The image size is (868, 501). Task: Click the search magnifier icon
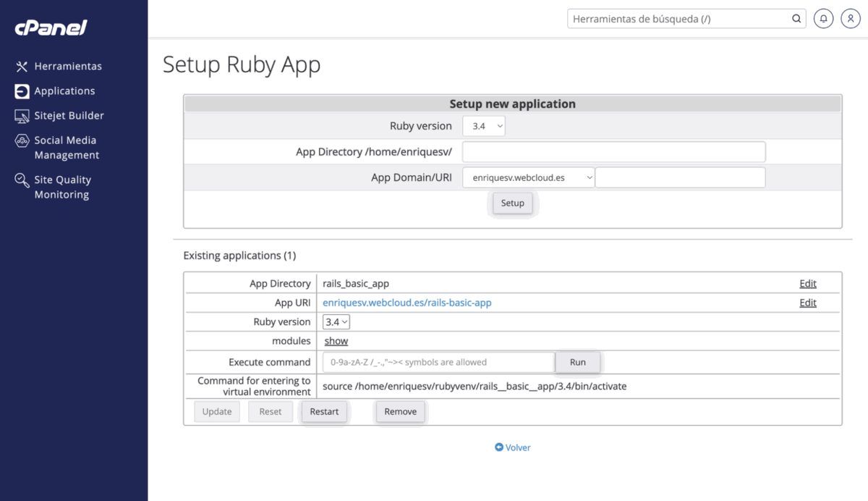(x=796, y=19)
